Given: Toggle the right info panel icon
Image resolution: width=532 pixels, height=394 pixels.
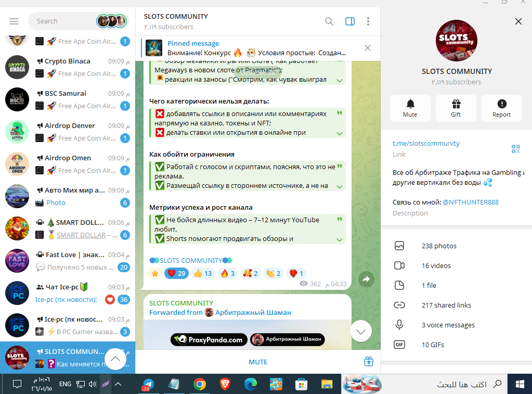Looking at the screenshot, I should pos(350,21).
